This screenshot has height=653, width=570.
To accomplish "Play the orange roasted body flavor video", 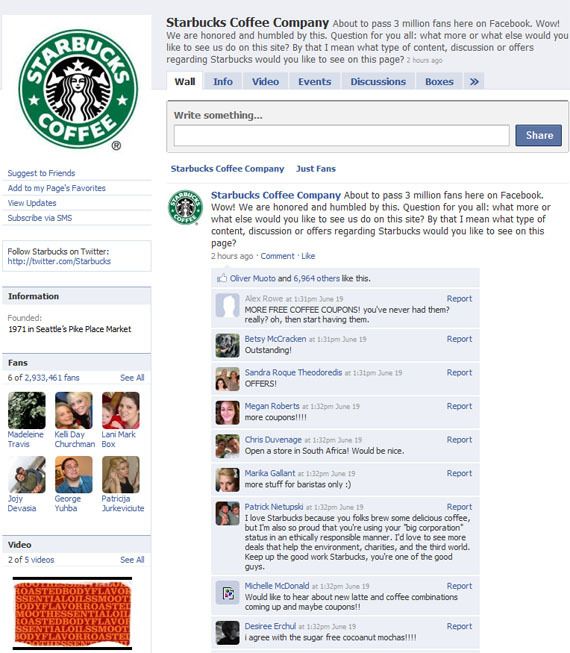I will click(72, 613).
